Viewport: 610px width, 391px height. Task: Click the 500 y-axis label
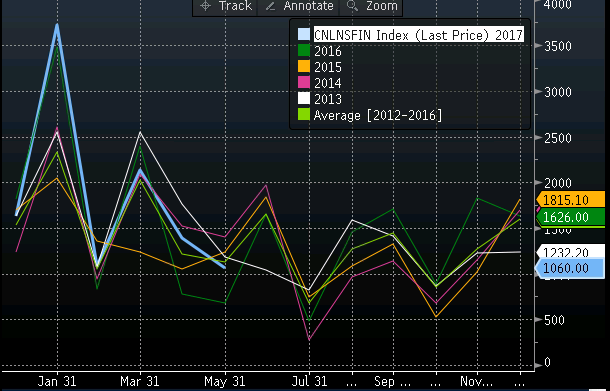pos(554,320)
